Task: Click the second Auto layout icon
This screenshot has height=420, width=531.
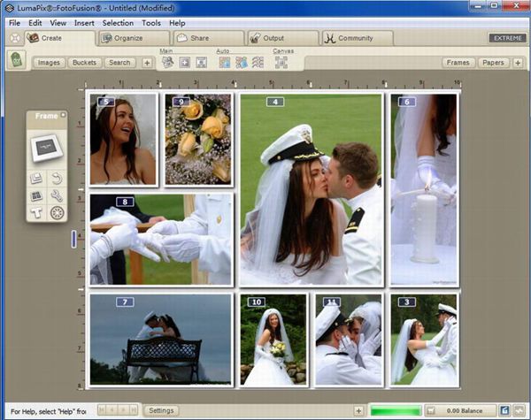Action: pos(241,62)
